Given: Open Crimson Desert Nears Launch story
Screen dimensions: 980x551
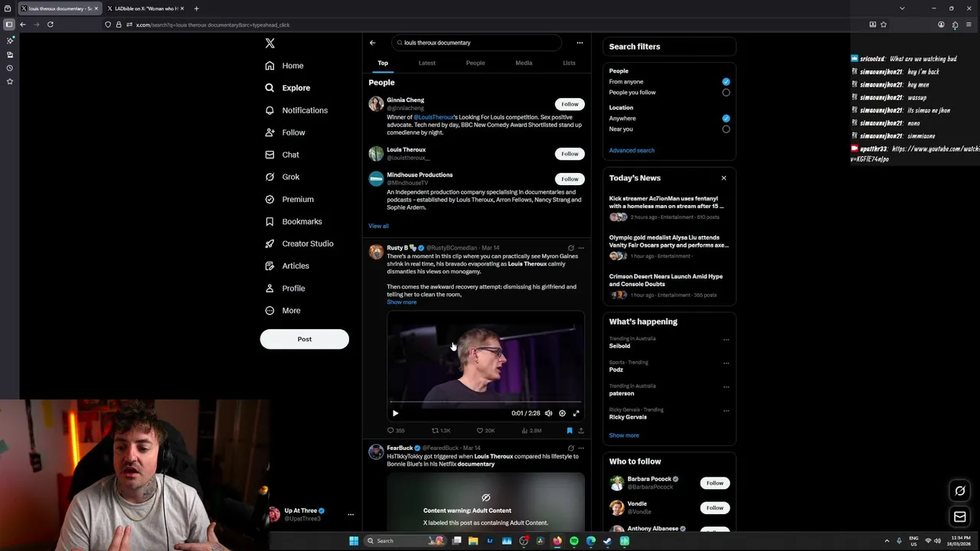Looking at the screenshot, I should [x=668, y=285].
